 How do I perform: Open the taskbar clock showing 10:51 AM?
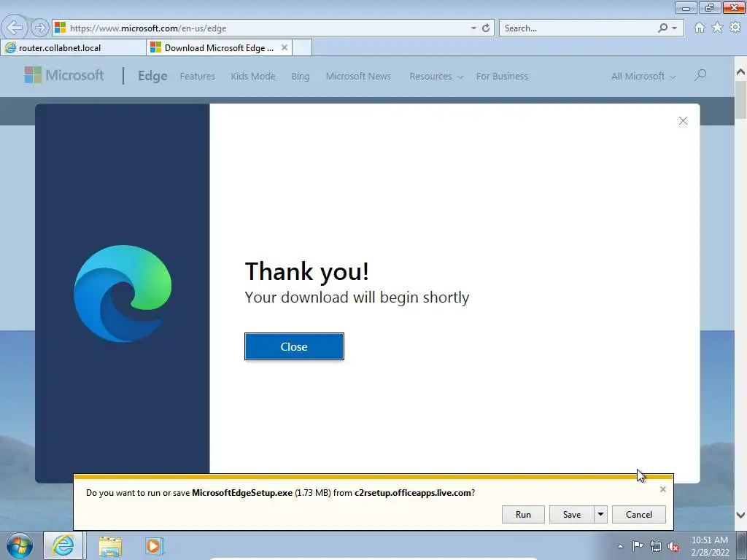click(x=709, y=546)
